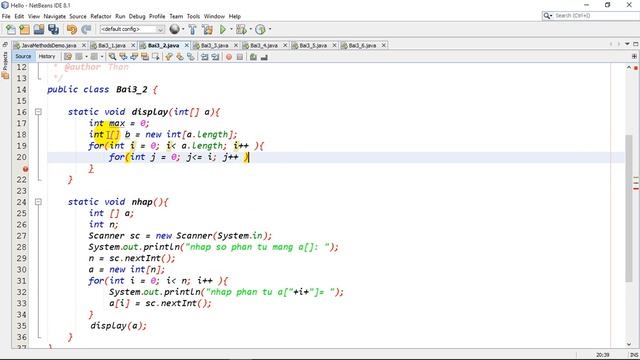Open the Team menu
The width and height of the screenshot is (640, 360).
(x=176, y=16)
